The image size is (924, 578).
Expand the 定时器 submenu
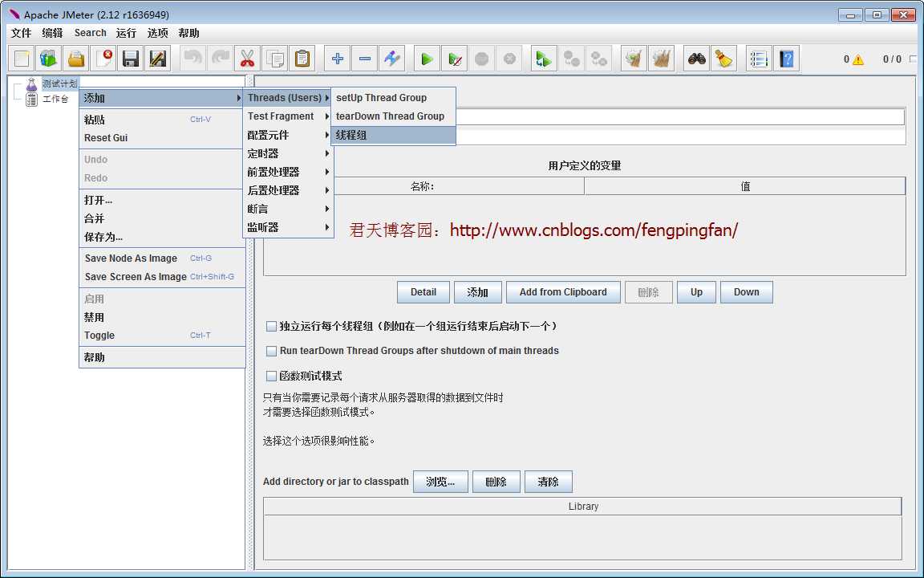(x=288, y=153)
